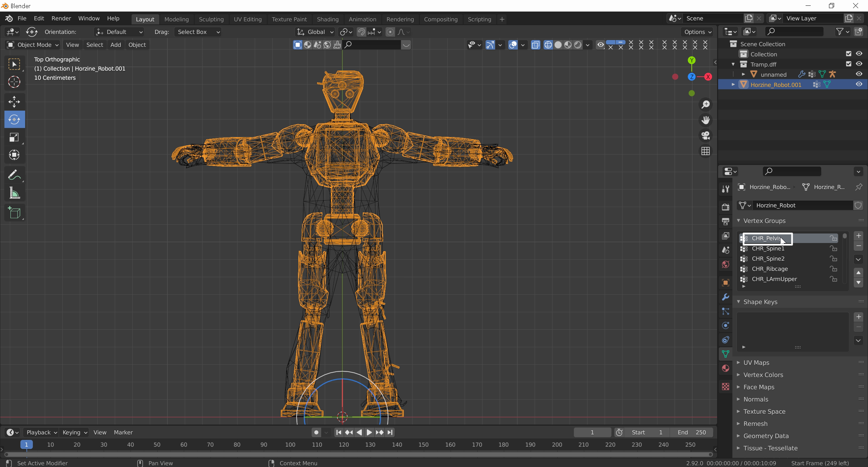Select the Move tool

pyautogui.click(x=14, y=101)
